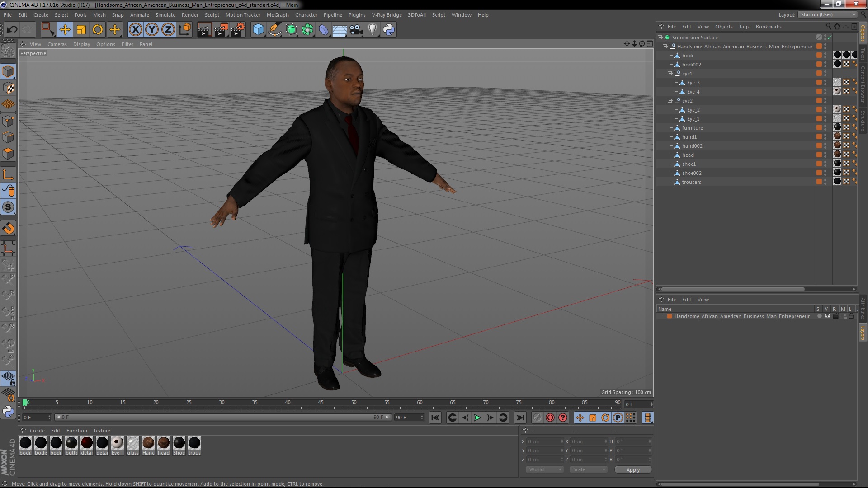Toggle visibility dots for the head object
The height and width of the screenshot is (488, 868).
pyautogui.click(x=825, y=155)
